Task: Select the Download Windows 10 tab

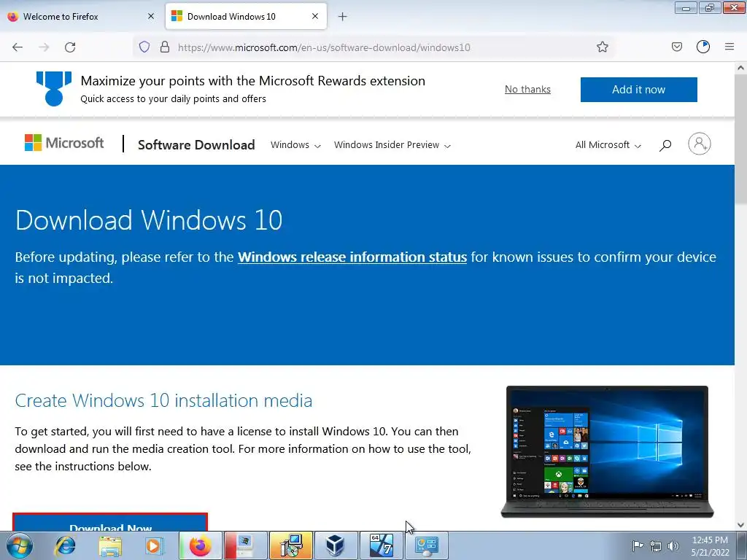Action: 246,16
